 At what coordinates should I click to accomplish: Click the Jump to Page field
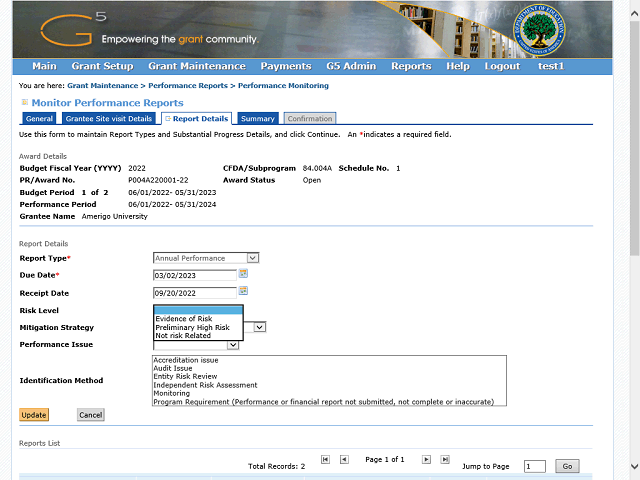(x=535, y=466)
